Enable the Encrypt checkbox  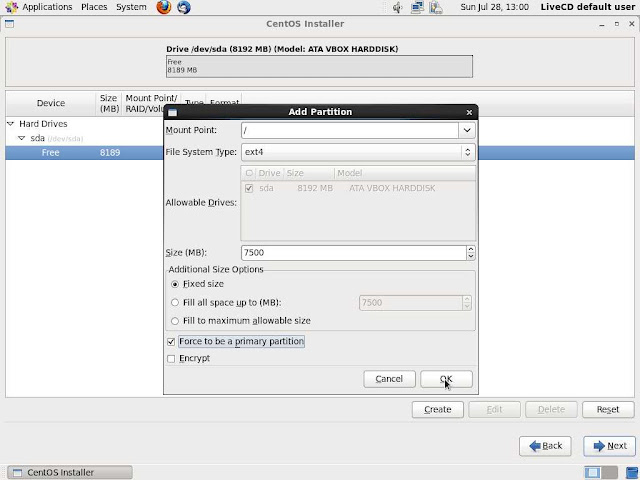(x=171, y=358)
